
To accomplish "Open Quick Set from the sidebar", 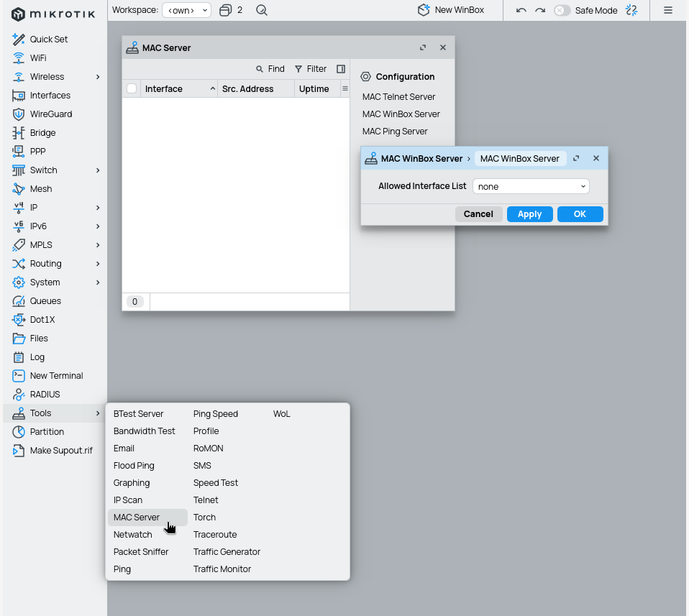I will coord(48,39).
